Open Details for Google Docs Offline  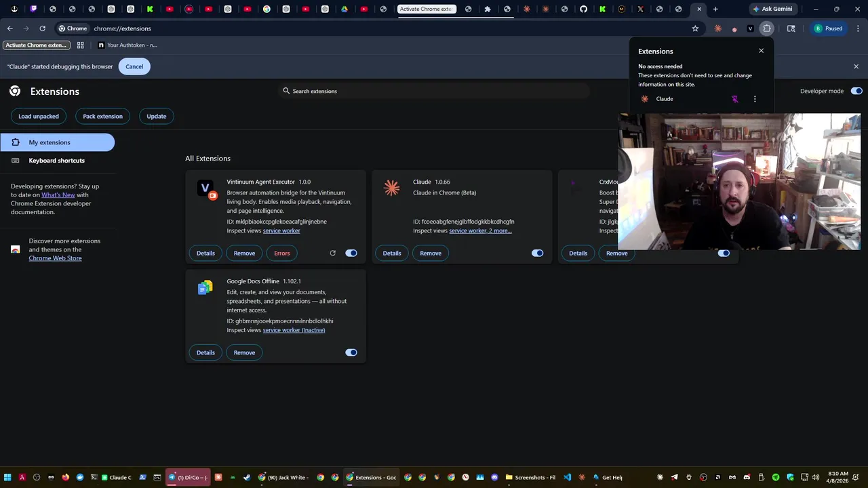pos(205,352)
